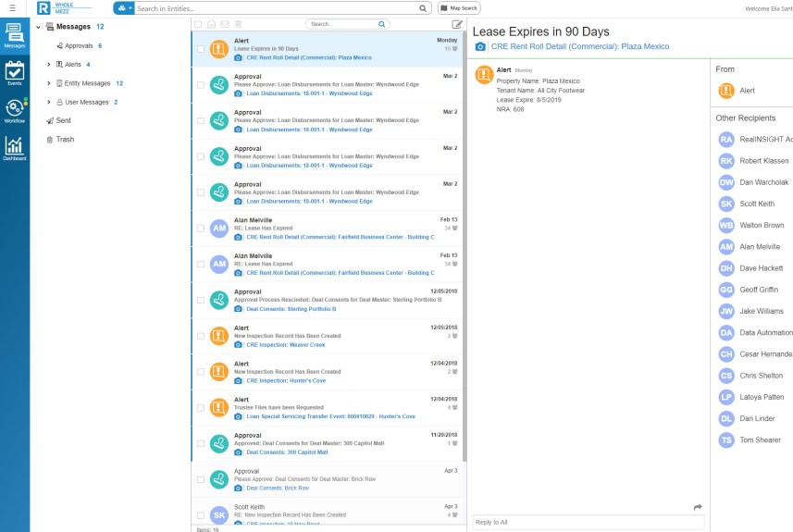The height and width of the screenshot is (532, 793).
Task: Check the 300 Capitol Mall approval checkbox
Action: pos(201,444)
